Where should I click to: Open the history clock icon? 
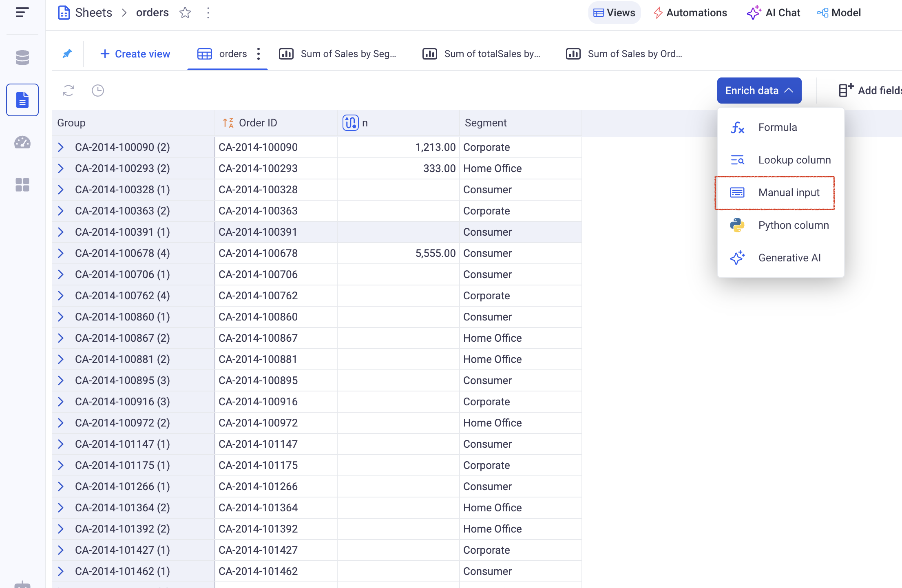pyautogui.click(x=98, y=91)
